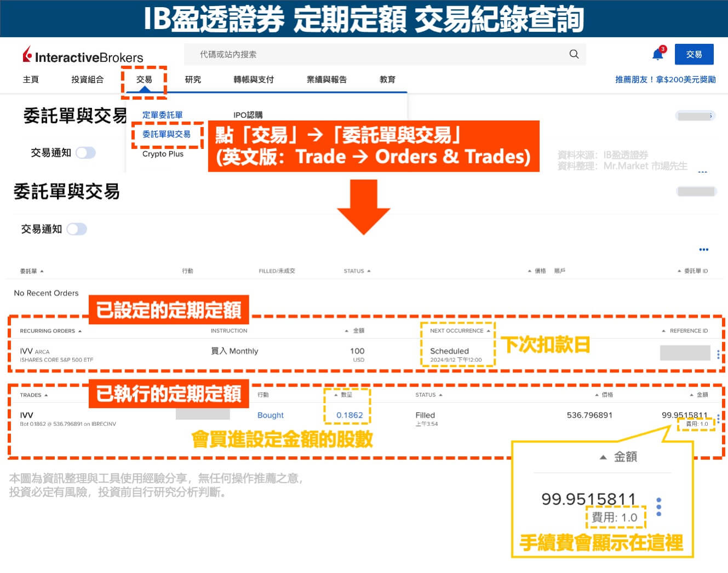Click the No Recent Orders text
Screen dimensions: 728x573
click(46, 293)
